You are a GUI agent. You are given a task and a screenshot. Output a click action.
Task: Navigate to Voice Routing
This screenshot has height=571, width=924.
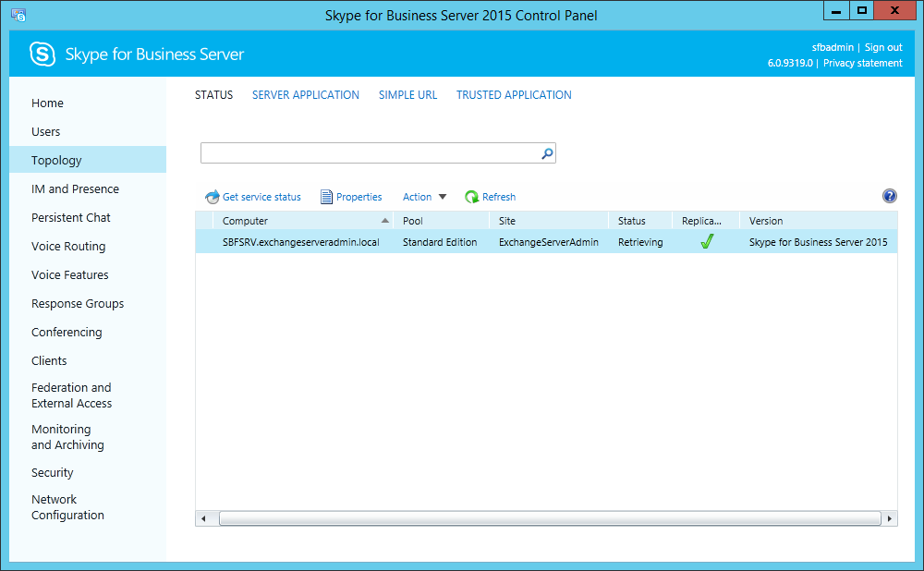pyautogui.click(x=68, y=247)
